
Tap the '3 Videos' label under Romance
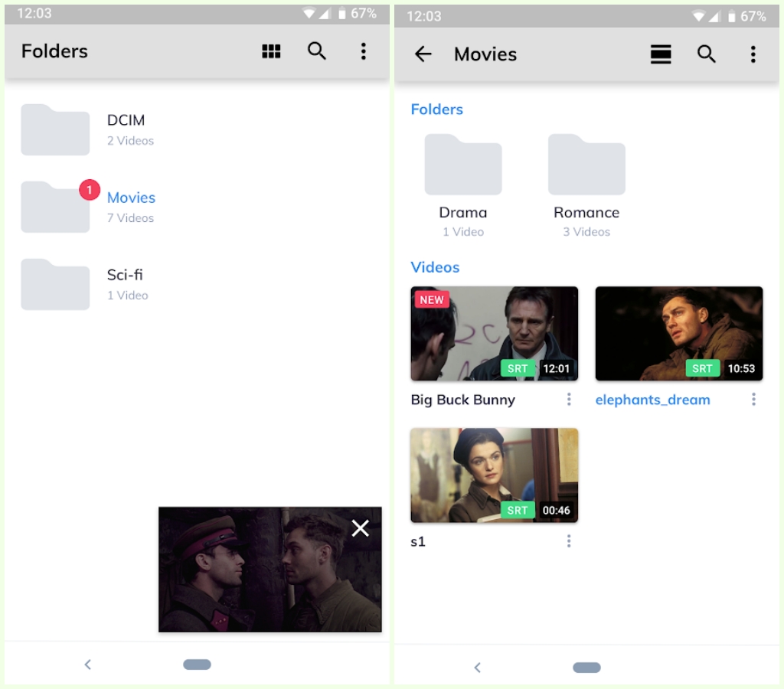pos(586,232)
